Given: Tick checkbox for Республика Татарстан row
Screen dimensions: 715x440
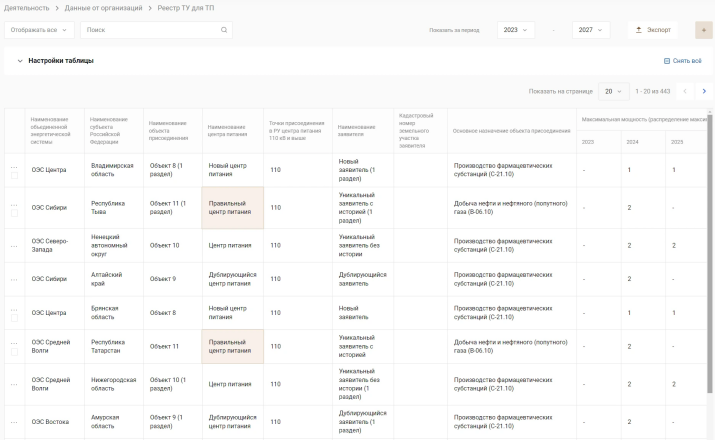Looking at the screenshot, I should pyautogui.click(x=14, y=352).
